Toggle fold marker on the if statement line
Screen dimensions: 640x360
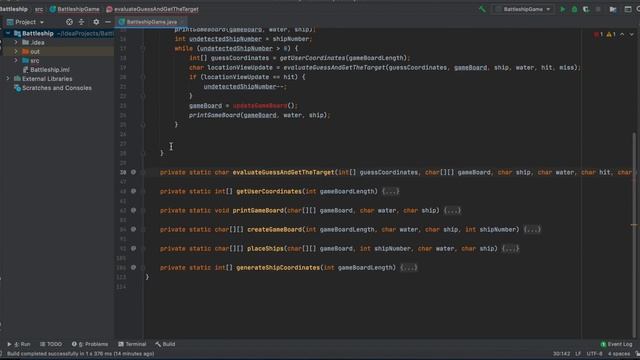(x=143, y=77)
